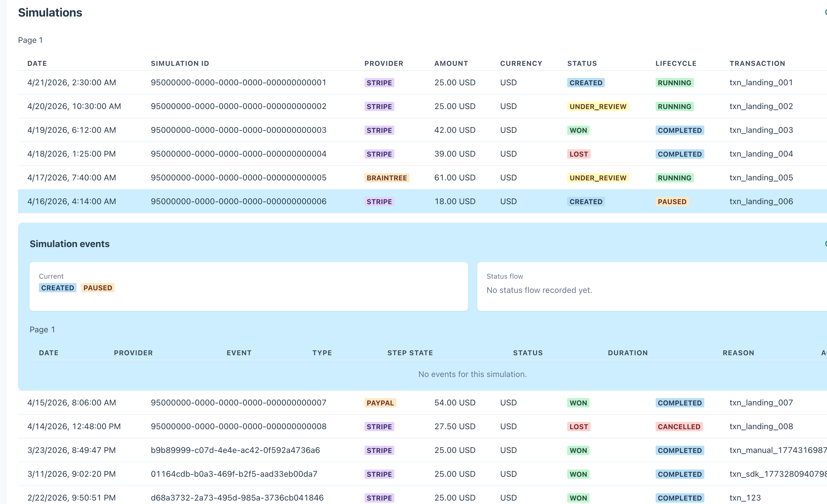
Task: Click RUNNING lifecycle in txn_landing_001 row
Action: coord(674,83)
